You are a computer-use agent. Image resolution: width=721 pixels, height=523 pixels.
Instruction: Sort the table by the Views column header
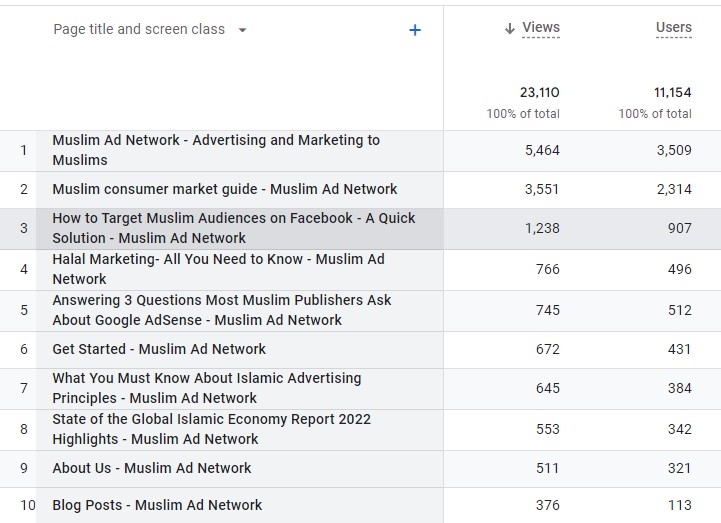(541, 28)
